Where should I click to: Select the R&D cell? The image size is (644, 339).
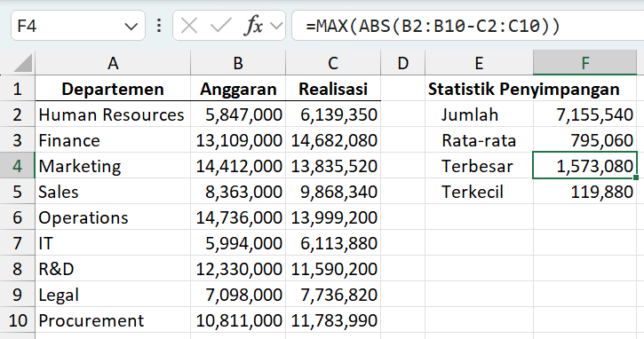click(113, 269)
